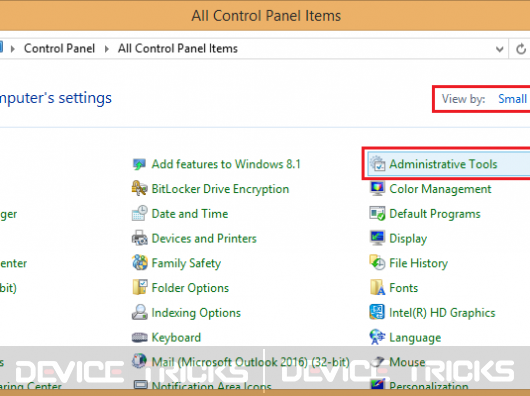
Task: Click the Administrative Tools gear icon
Action: (377, 164)
